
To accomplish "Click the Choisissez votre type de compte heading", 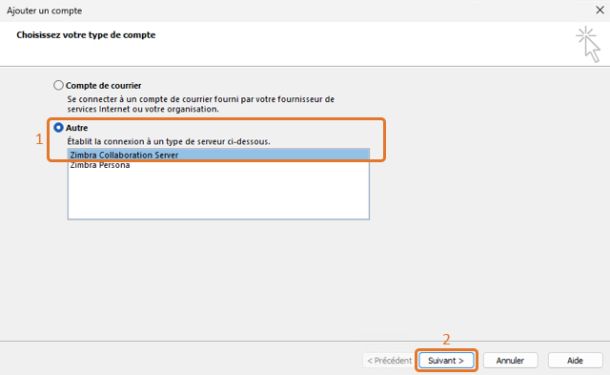I will coord(86,35).
